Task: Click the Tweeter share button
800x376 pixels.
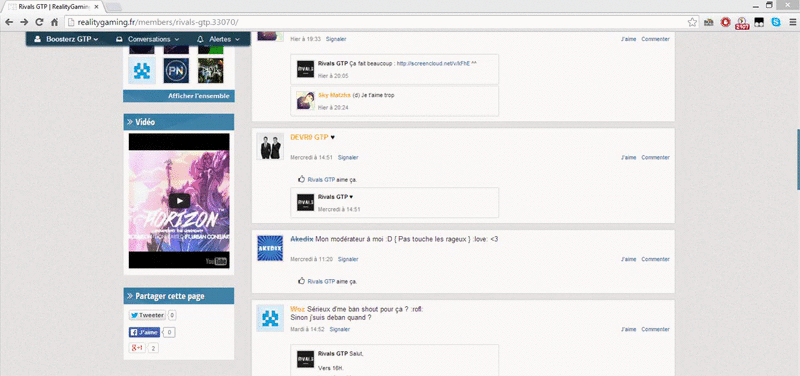Action: pyautogui.click(x=147, y=315)
